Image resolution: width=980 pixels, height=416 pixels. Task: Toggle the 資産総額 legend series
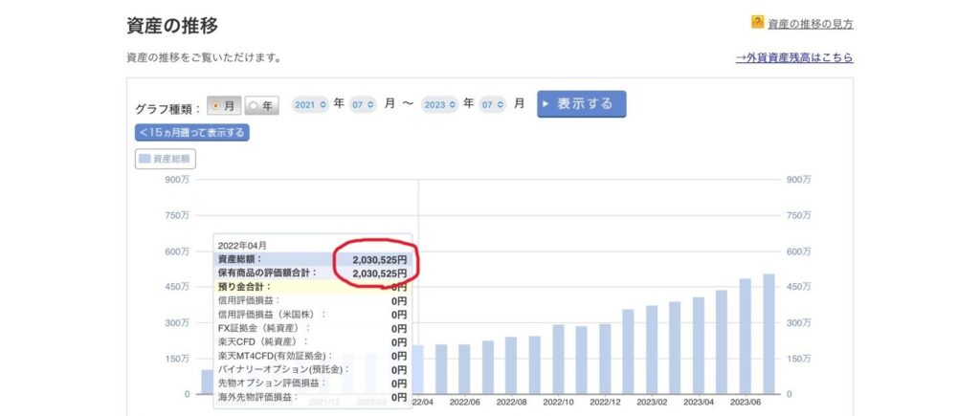166,159
